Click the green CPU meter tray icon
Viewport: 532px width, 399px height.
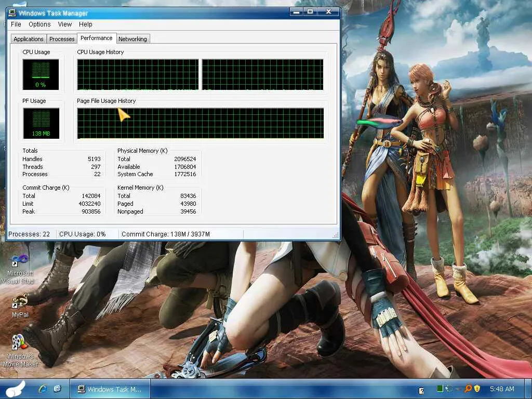click(440, 389)
